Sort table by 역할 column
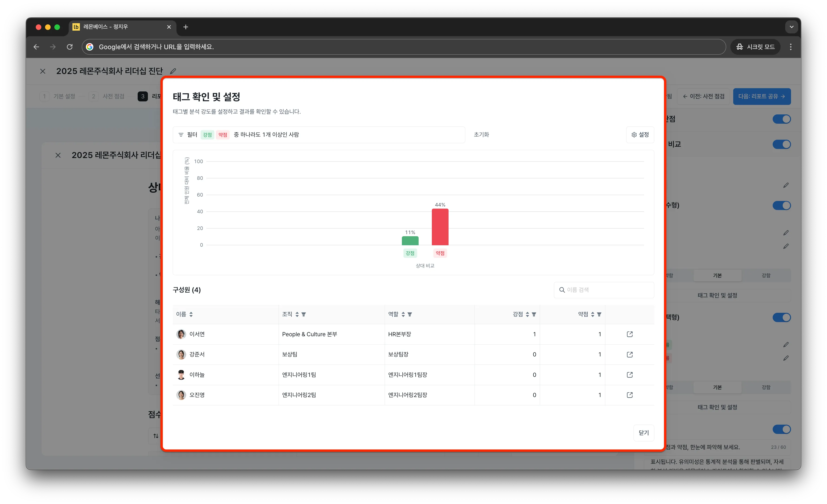This screenshot has height=504, width=827. (x=403, y=314)
